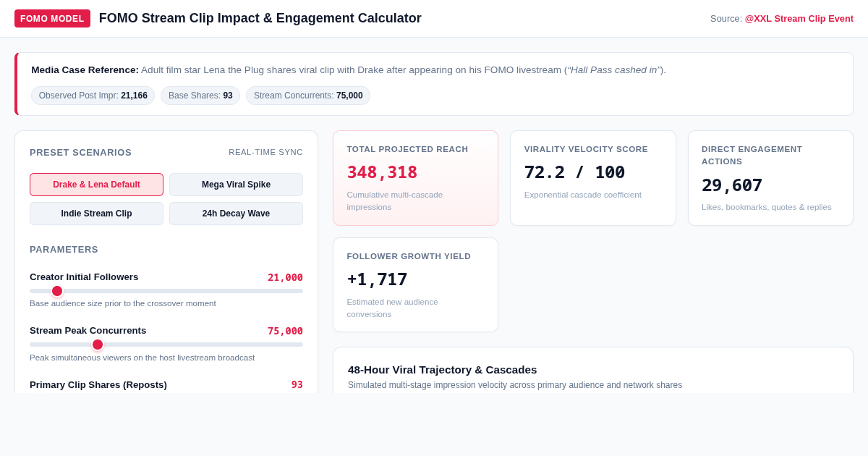
Task: Click the PRESET SCENARIOS heading
Action: click(80, 152)
